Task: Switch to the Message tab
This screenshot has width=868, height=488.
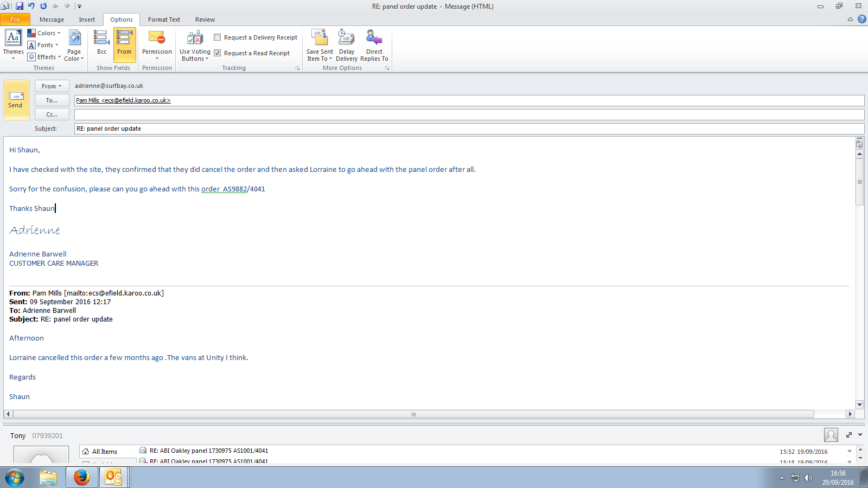Action: [52, 20]
